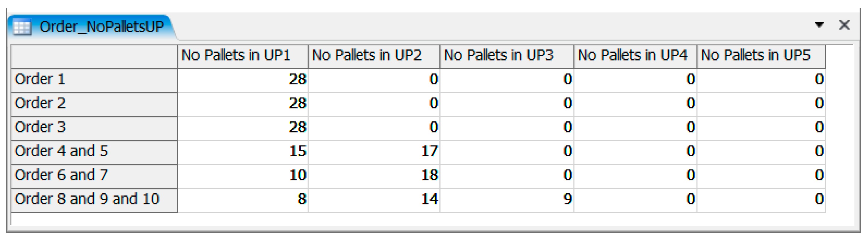The width and height of the screenshot is (868, 240).
Task: Select the Order_NoPalletsUP tab
Action: (101, 27)
